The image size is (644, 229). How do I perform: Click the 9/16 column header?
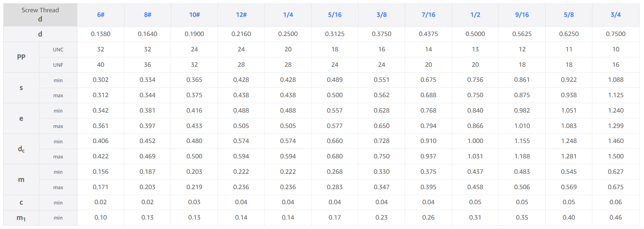pos(522,15)
